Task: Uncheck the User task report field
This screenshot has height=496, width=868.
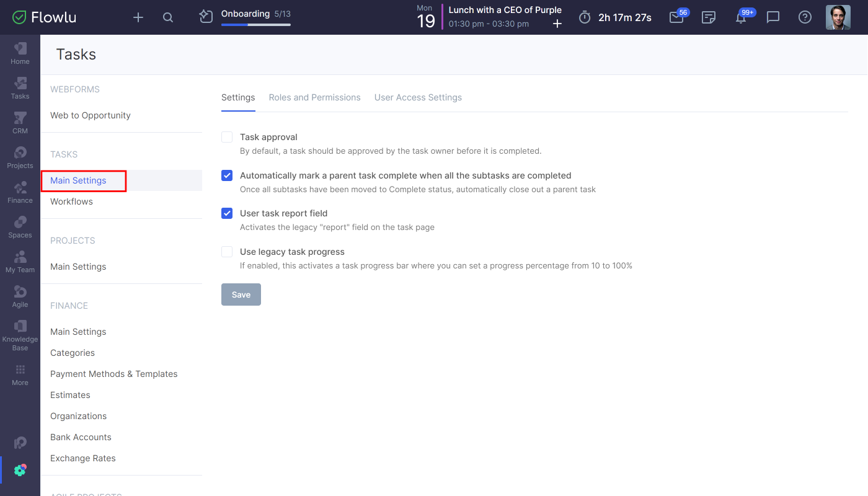Action: click(227, 213)
